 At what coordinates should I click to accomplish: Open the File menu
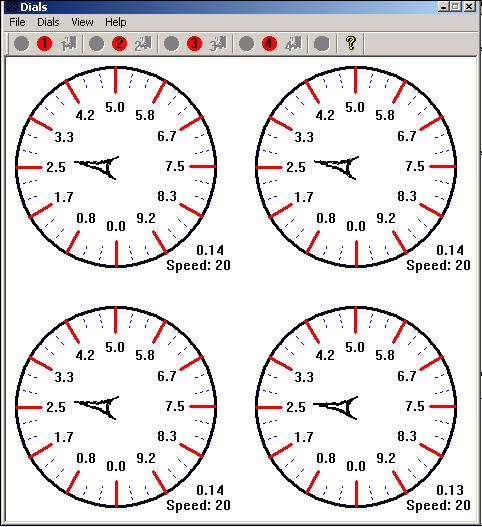[17, 22]
